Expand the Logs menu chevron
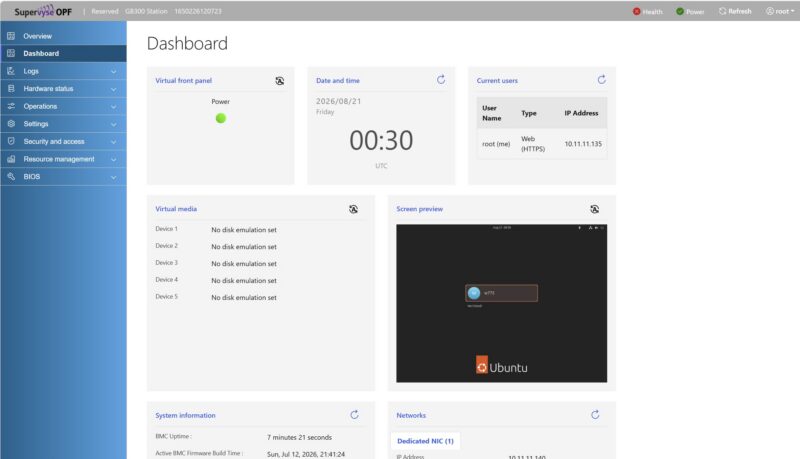 click(113, 71)
